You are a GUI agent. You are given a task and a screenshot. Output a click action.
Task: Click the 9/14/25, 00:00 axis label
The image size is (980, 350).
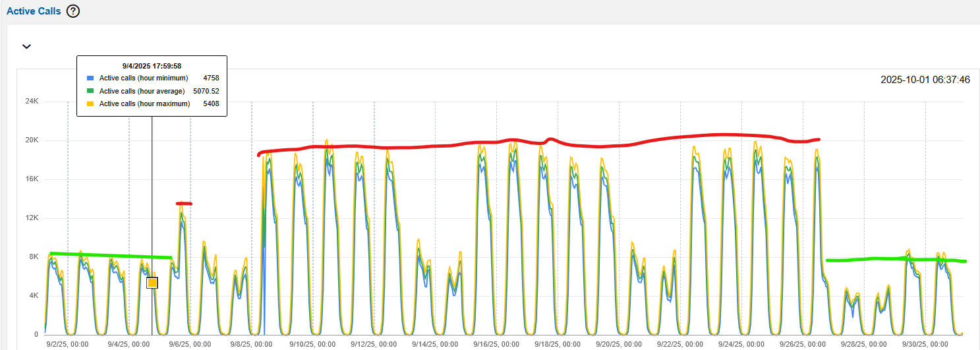click(x=435, y=344)
